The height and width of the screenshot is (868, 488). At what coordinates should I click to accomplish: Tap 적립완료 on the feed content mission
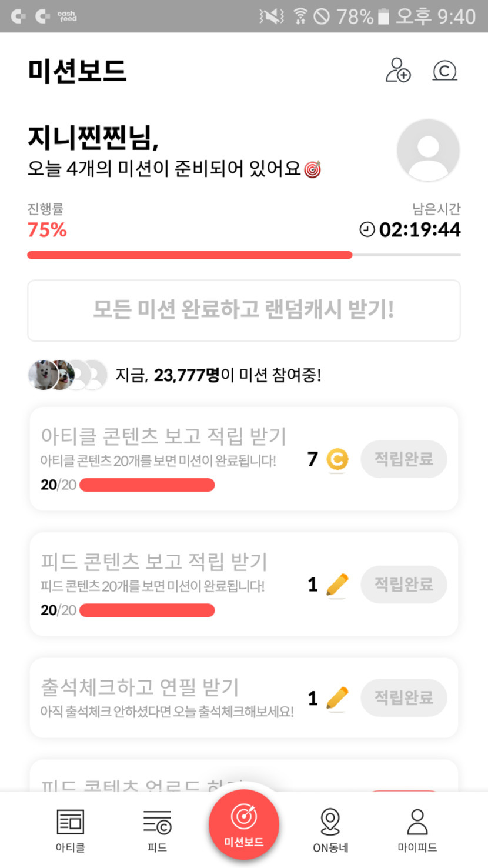pos(404,585)
